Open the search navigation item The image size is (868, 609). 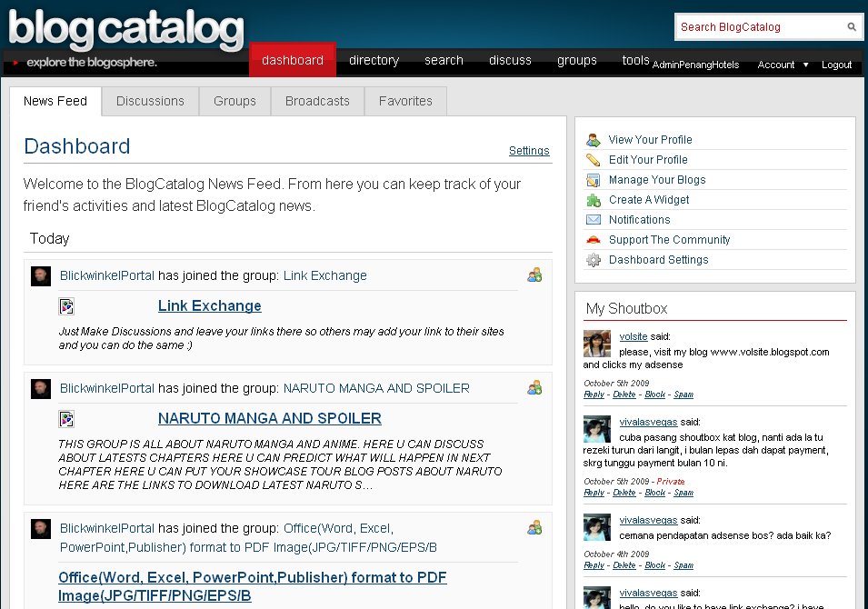point(444,60)
